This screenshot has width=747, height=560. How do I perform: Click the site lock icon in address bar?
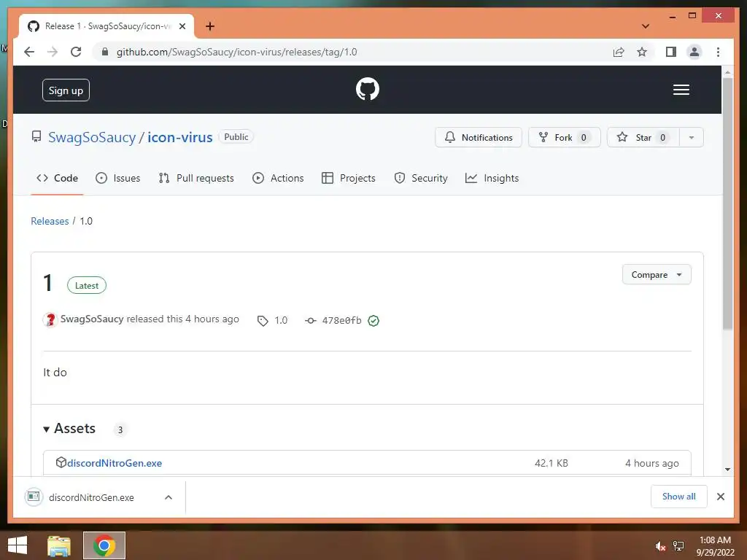point(105,52)
